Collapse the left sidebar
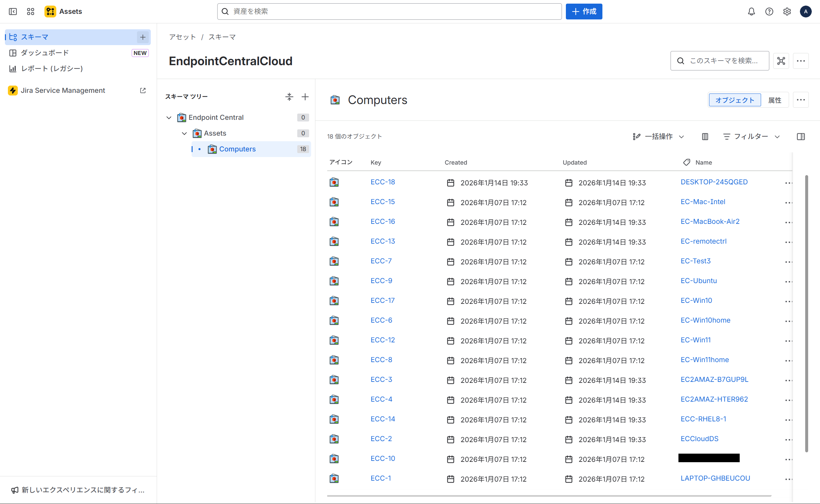 [13, 12]
